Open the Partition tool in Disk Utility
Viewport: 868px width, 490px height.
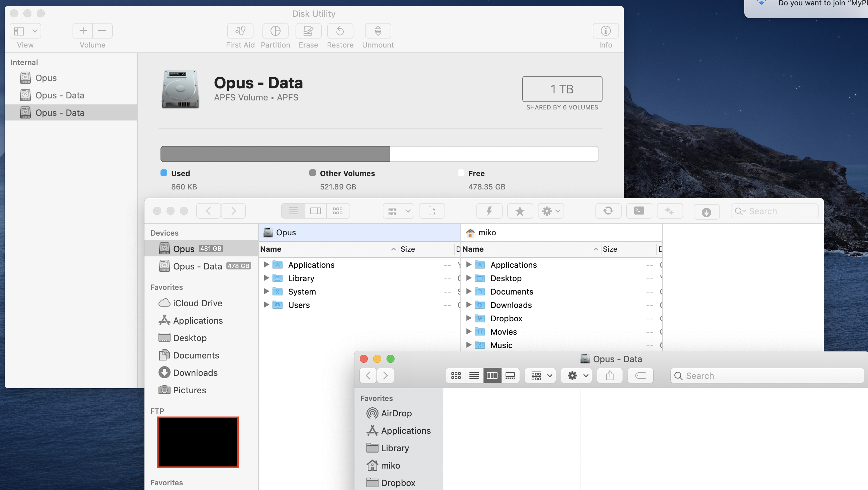275,31
